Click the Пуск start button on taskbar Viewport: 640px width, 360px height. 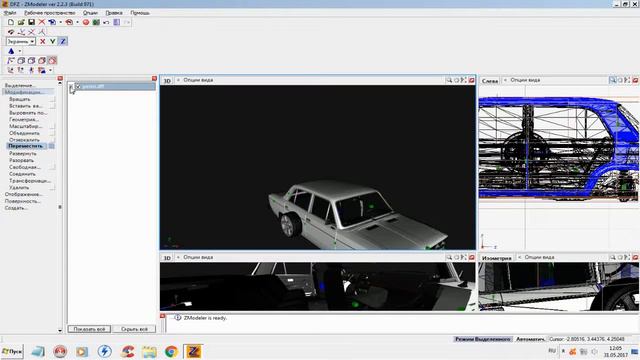12,351
